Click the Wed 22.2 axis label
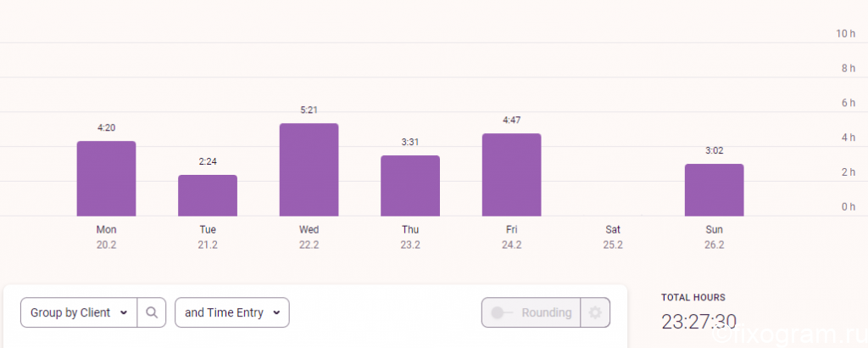This screenshot has height=348, width=868. pyautogui.click(x=309, y=237)
